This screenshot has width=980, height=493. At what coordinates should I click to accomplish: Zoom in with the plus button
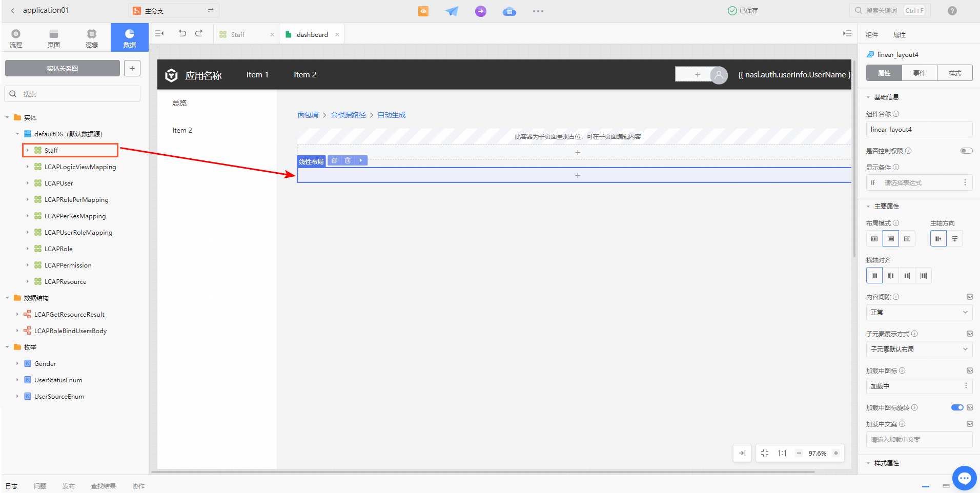click(836, 453)
